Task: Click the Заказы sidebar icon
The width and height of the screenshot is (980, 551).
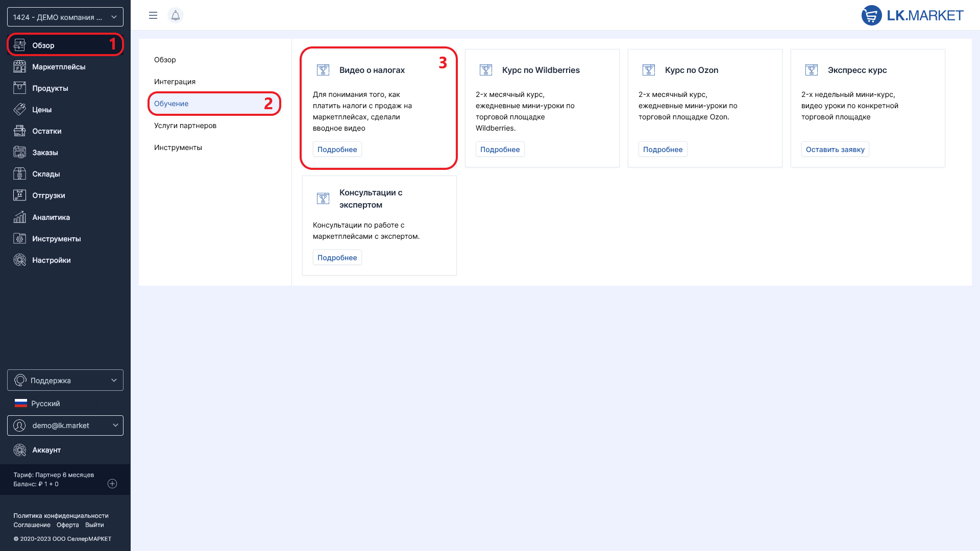Action: (19, 153)
